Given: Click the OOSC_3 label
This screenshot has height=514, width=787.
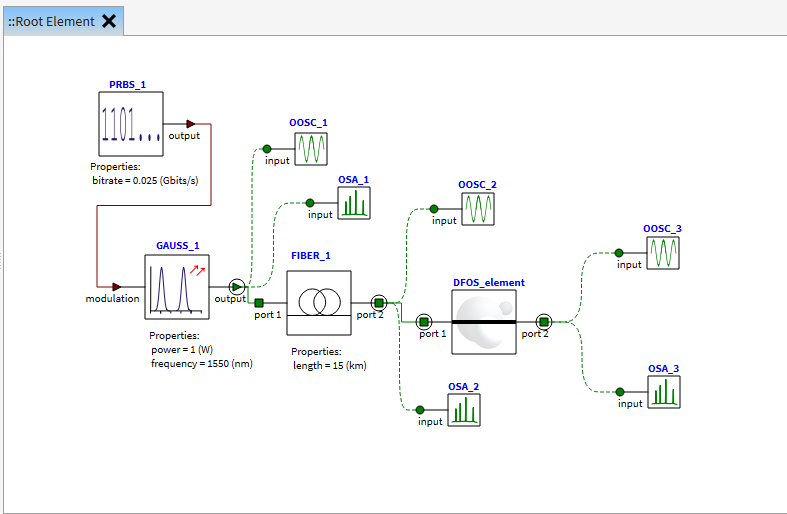Looking at the screenshot, I should tap(663, 228).
